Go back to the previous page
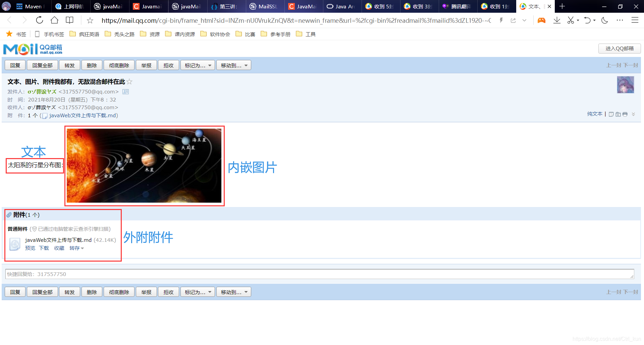This screenshot has height=345, width=644. pos(9,20)
